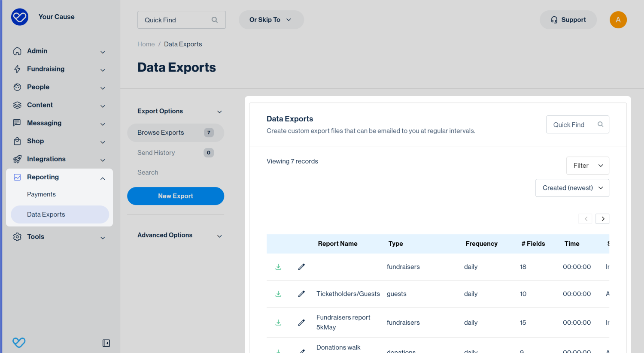644x353 pixels.
Task: Click Data Exports panel Quick Find field
Action: pyautogui.click(x=577, y=124)
